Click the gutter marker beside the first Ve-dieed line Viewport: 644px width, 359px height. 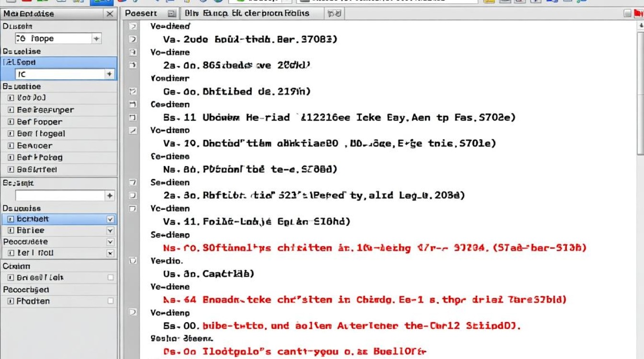[133, 27]
